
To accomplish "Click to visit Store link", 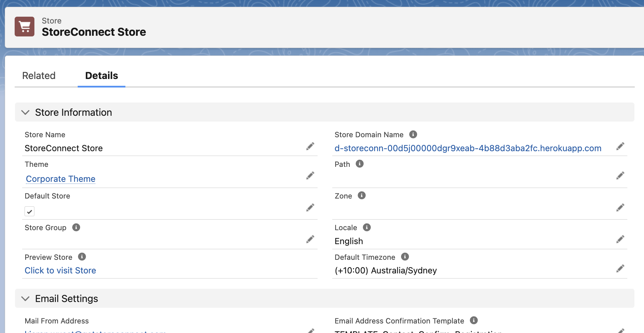I will pyautogui.click(x=60, y=270).
